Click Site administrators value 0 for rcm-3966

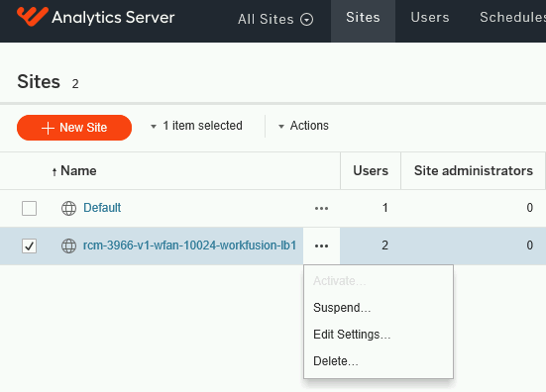point(529,245)
